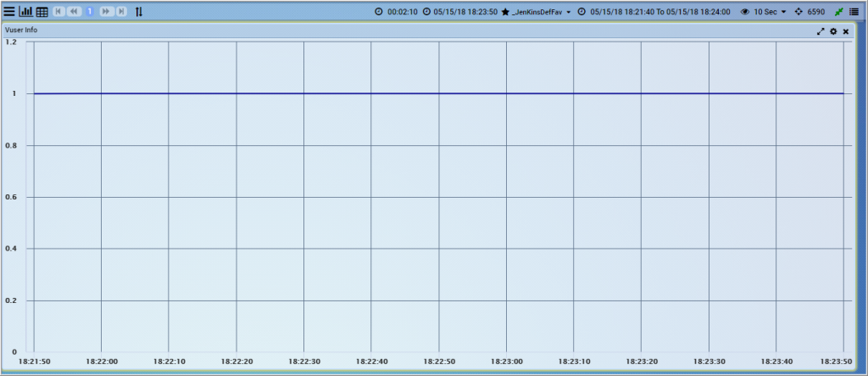The image size is (868, 376).
Task: Click the 18:21:50 x-axis label
Action: (34, 361)
